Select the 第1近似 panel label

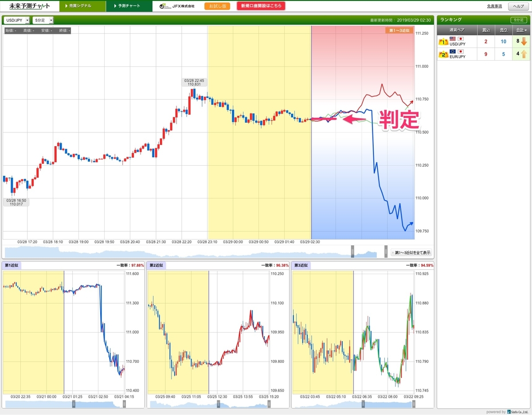[x=12, y=265]
